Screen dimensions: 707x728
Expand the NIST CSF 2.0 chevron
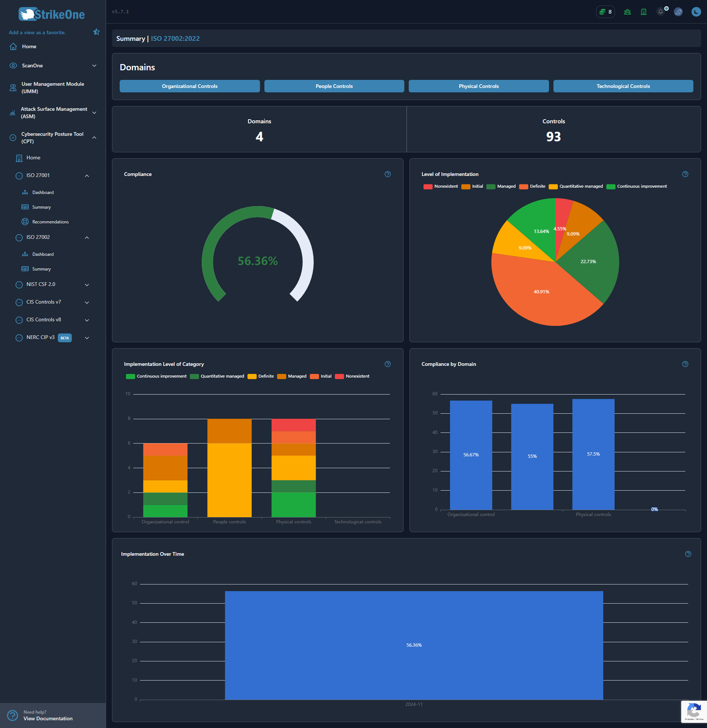pyautogui.click(x=87, y=285)
